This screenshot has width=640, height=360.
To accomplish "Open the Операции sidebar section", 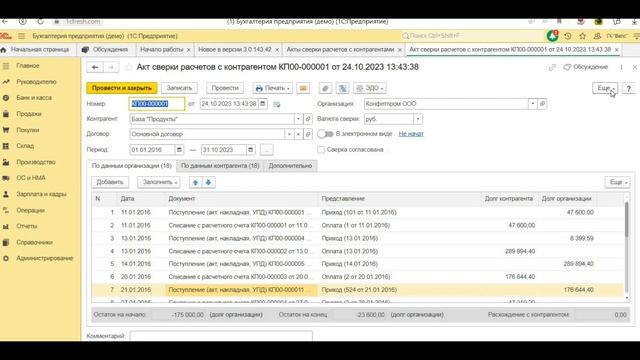I will (30, 210).
